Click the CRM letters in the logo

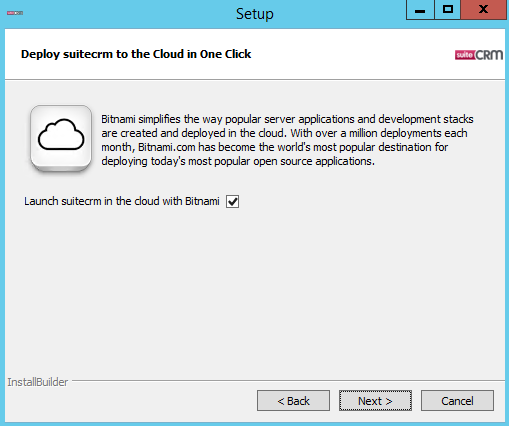click(489, 55)
